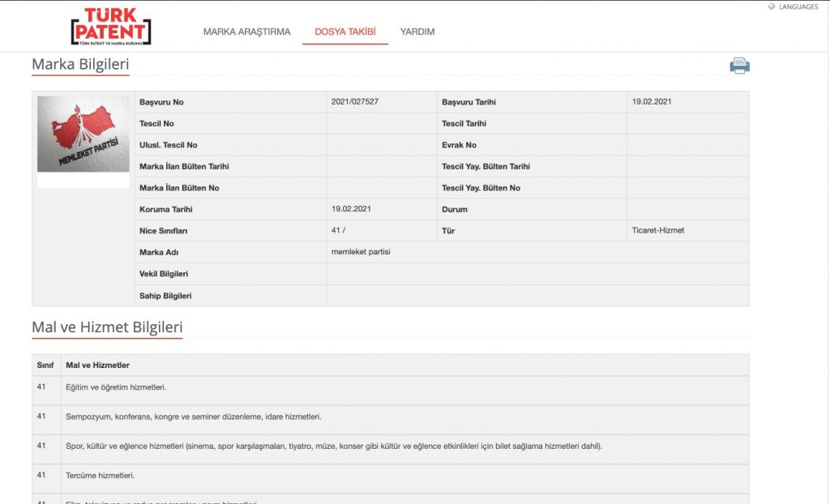830x504 pixels.
Task: Select row Eğitim ve öğretim hizmetleri
Action: [391, 391]
